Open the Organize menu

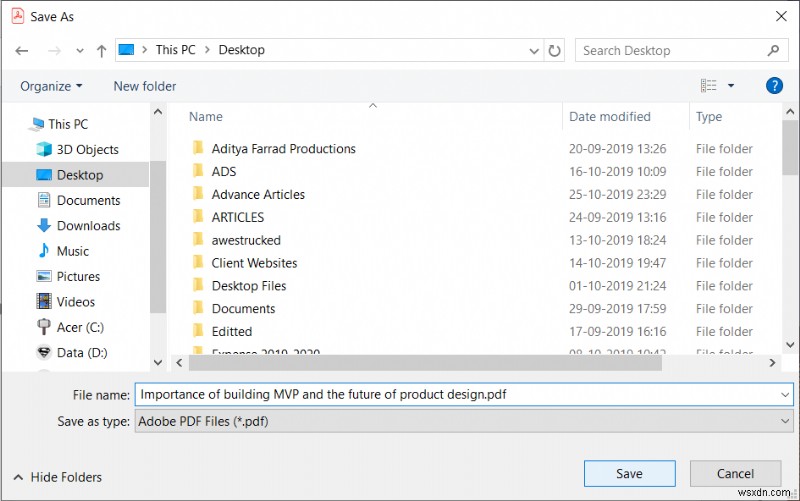(51, 86)
